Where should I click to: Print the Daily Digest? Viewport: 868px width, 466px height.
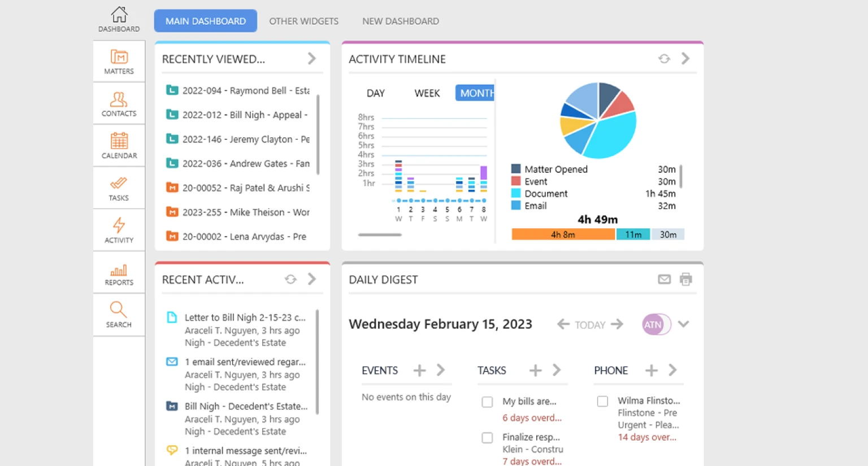coord(685,279)
